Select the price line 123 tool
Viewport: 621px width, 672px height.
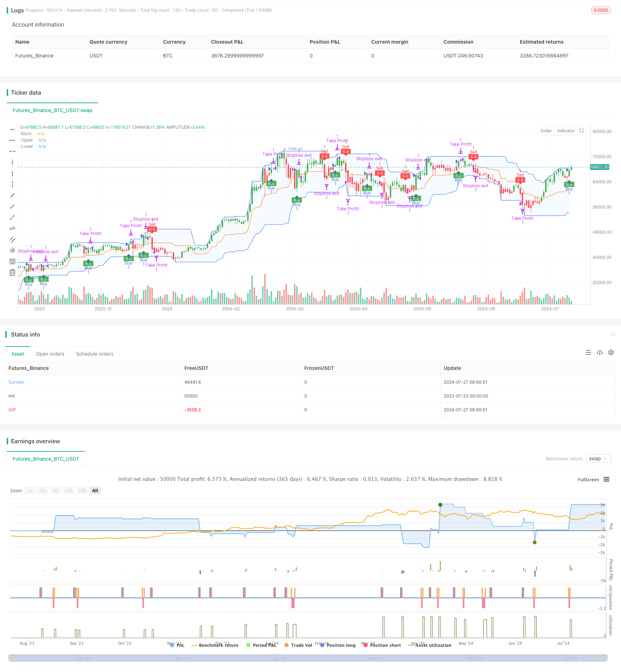[x=12, y=228]
